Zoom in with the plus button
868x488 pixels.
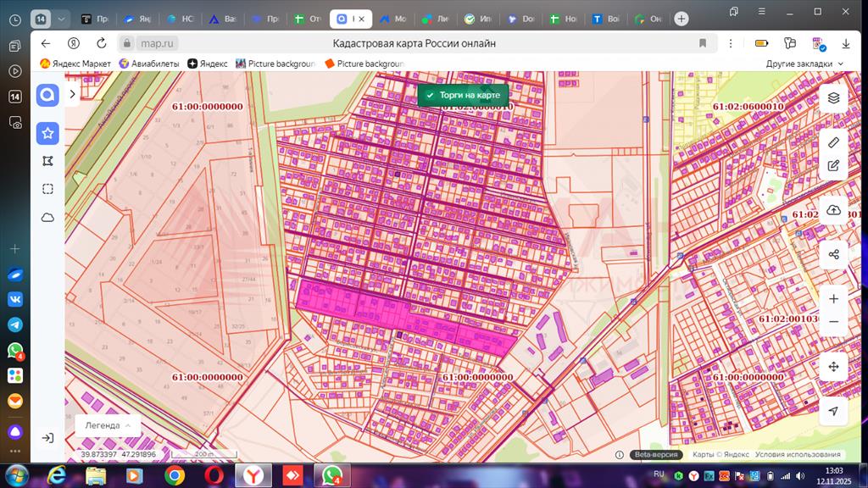click(x=833, y=299)
